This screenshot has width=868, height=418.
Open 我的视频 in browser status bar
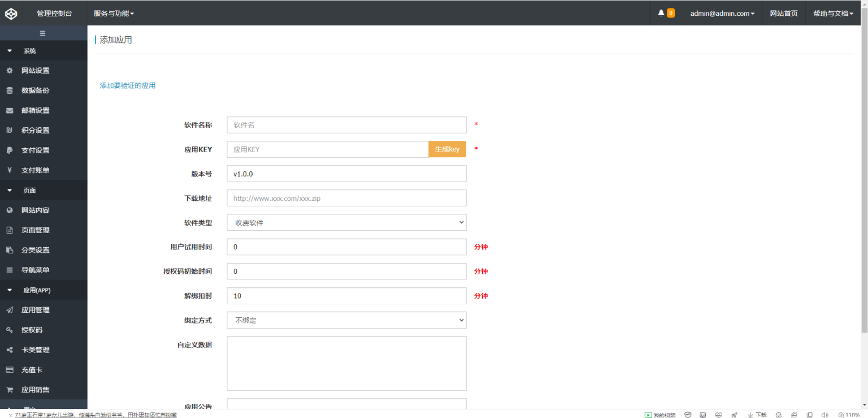[660, 415]
